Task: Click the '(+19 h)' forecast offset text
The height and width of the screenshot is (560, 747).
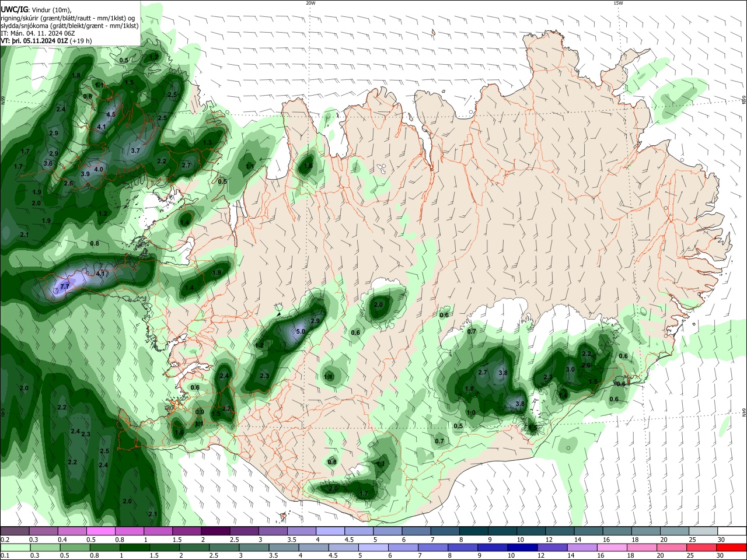Action: [x=81, y=41]
